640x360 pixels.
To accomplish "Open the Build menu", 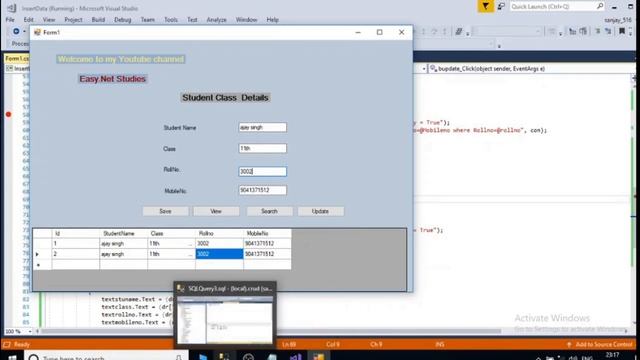I will (x=98, y=20).
